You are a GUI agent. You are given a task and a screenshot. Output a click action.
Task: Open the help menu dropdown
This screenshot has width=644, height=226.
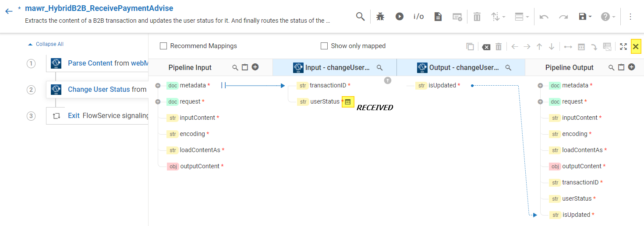608,17
